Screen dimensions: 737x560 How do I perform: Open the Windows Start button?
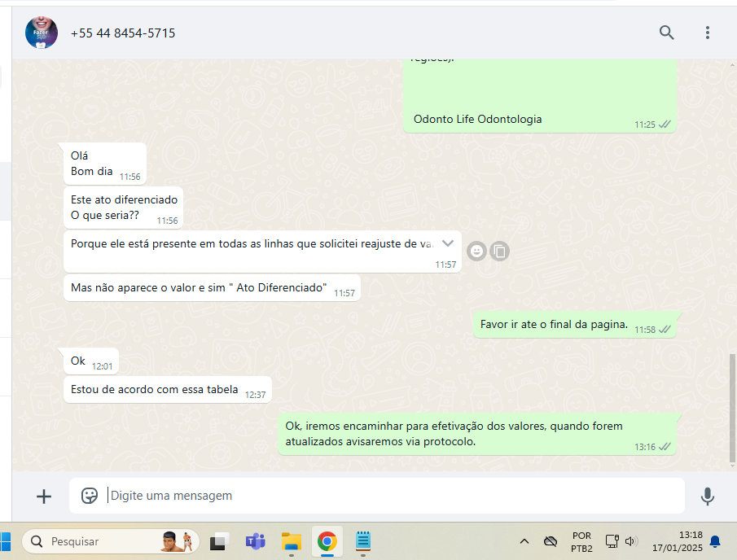[5, 541]
